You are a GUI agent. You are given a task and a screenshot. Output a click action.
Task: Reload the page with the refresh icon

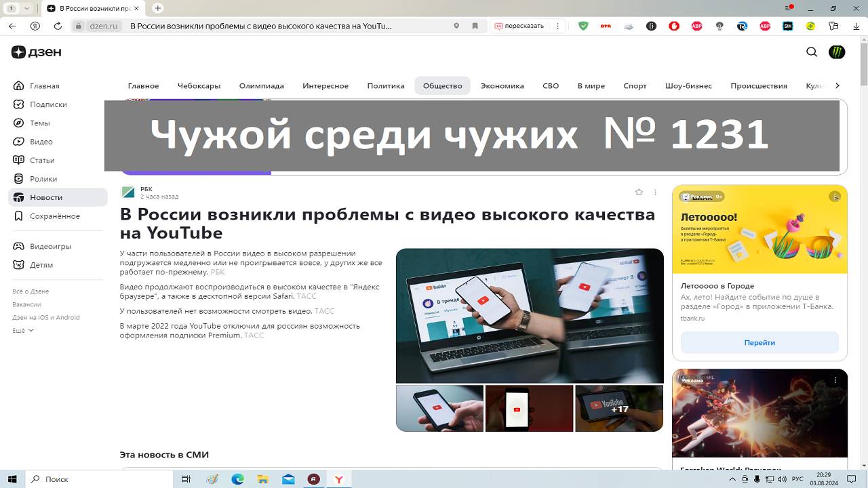pyautogui.click(x=58, y=26)
